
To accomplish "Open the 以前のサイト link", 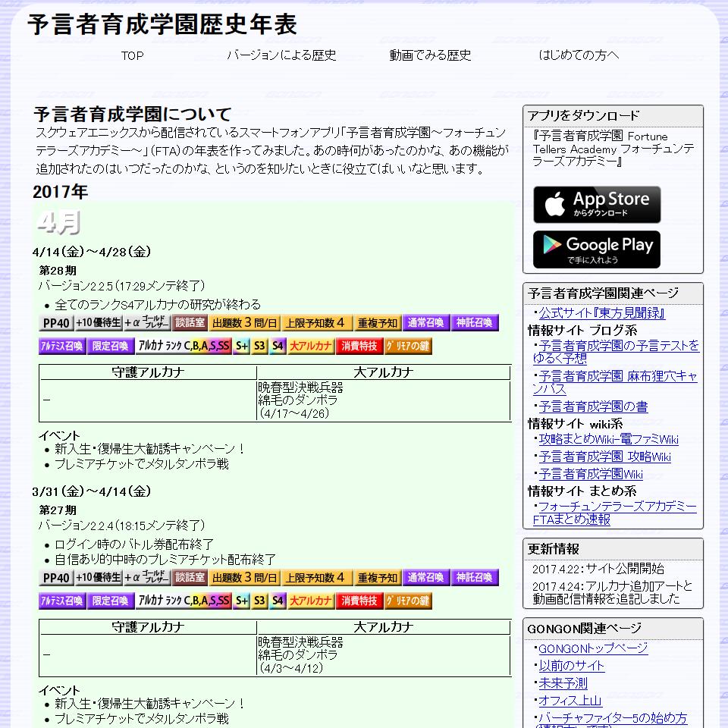I will click(572, 667).
